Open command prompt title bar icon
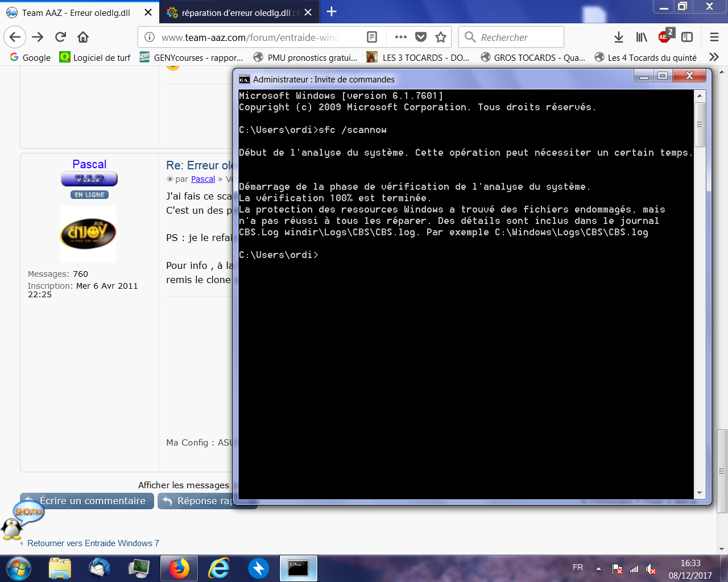 tap(245, 79)
